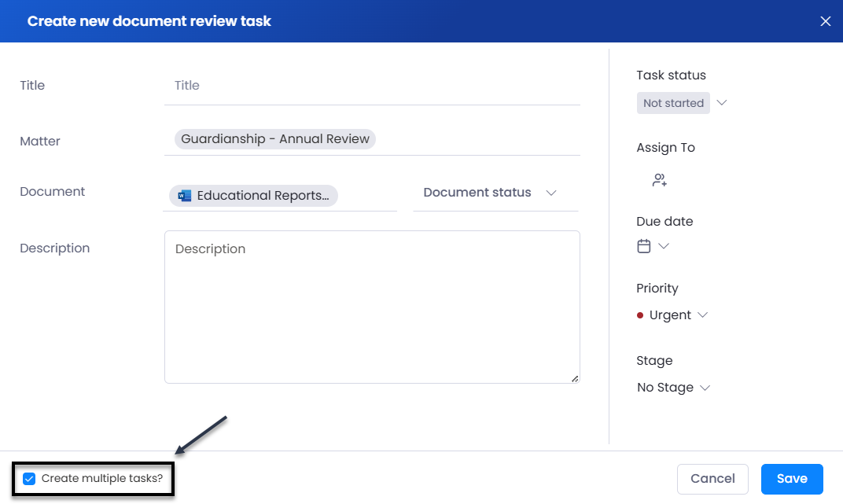Screen dimensions: 843x504
Task: Click the Create new document review task heading
Action: pos(149,21)
